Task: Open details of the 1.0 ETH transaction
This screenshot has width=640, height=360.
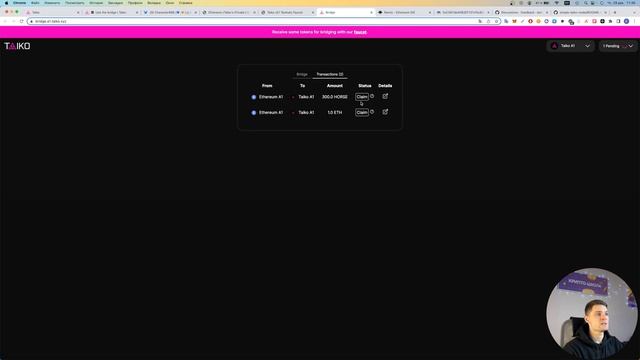Action: (x=385, y=112)
